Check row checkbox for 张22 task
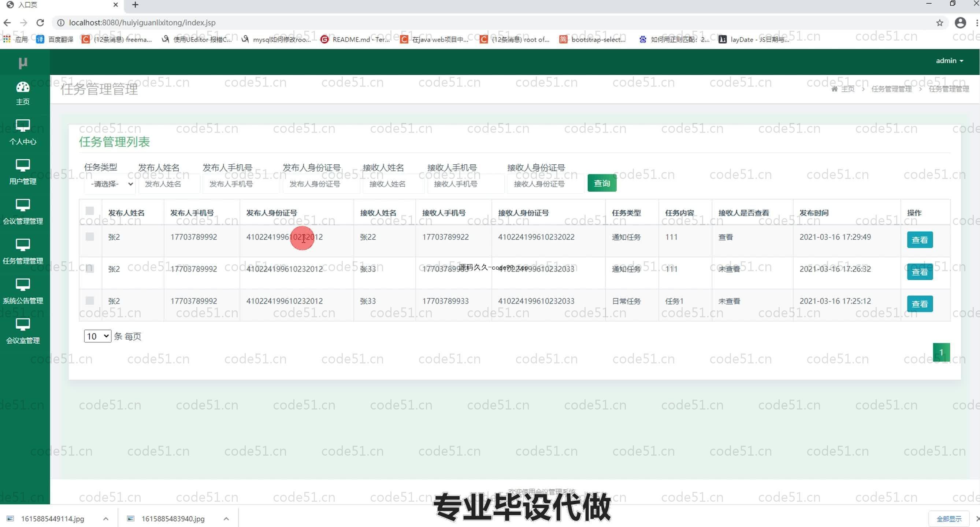The width and height of the screenshot is (980, 527). tap(90, 236)
